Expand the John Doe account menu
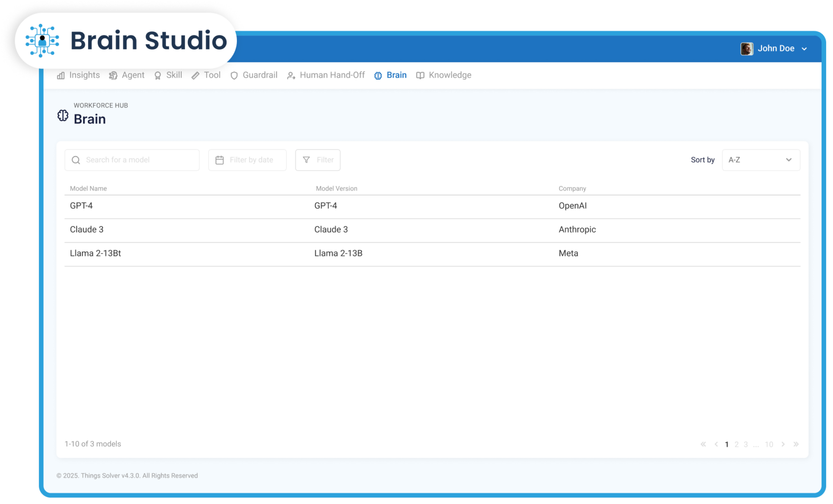 775,48
